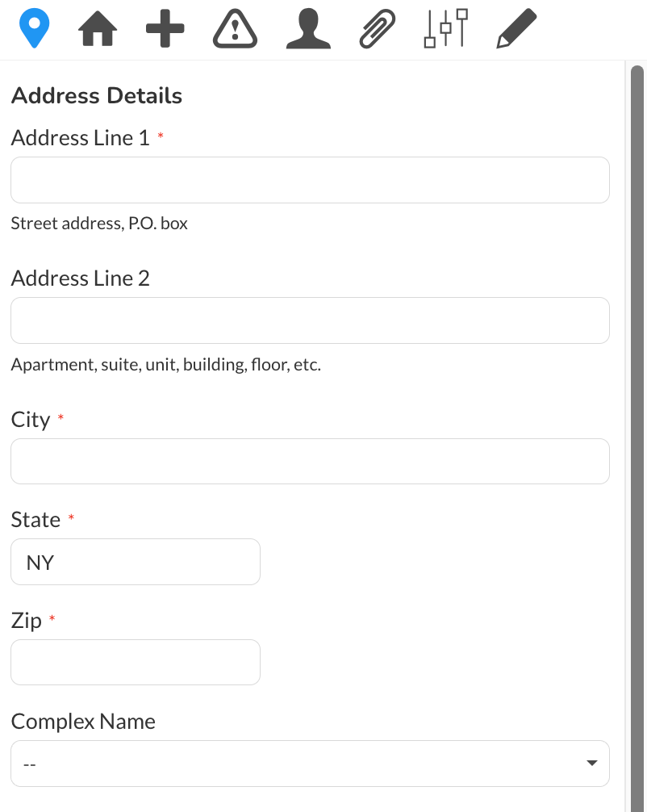Expand the Complex Name dropdown
The image size is (647, 812).
pyautogui.click(x=310, y=764)
